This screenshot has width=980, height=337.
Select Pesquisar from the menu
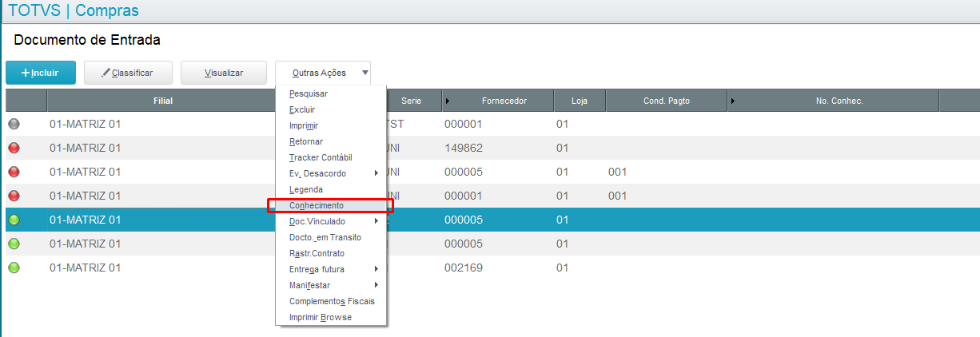point(331,93)
